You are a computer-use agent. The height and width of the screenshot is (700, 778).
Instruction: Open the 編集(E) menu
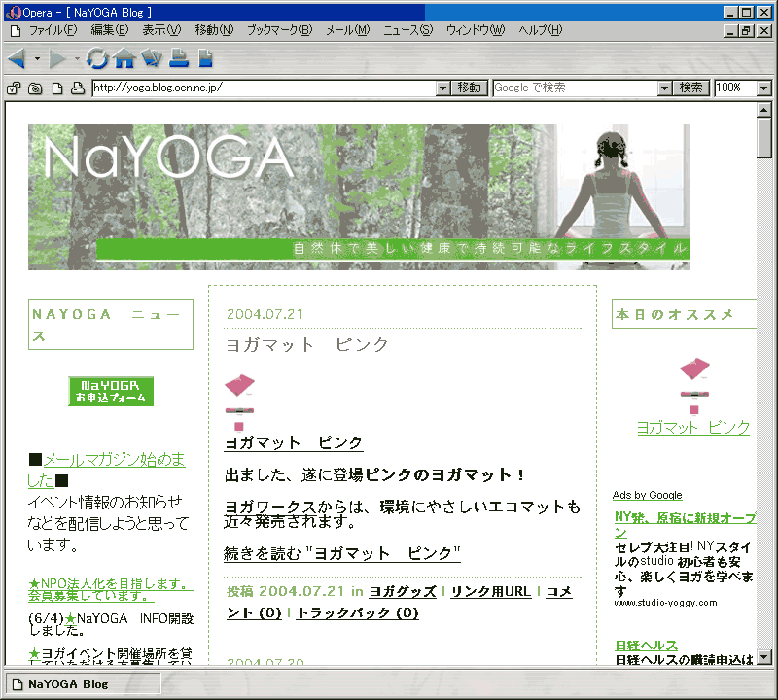[x=110, y=30]
